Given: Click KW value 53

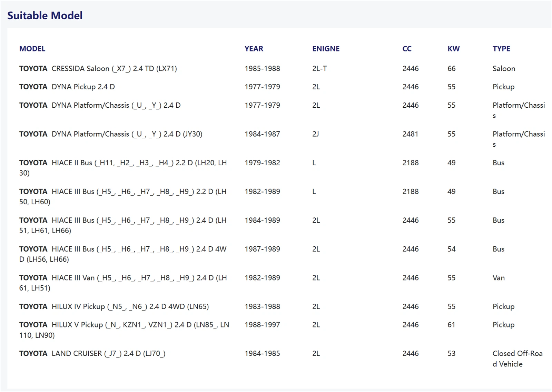Looking at the screenshot, I should [x=452, y=353].
